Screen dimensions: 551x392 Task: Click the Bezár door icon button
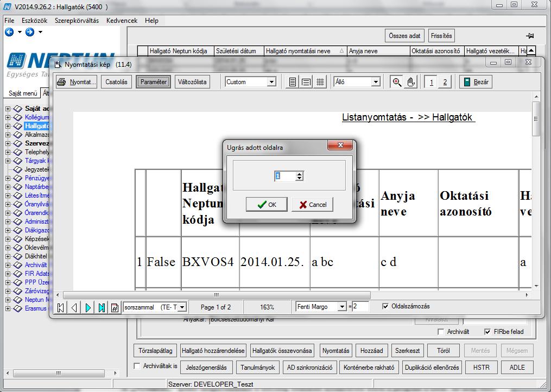click(x=476, y=82)
